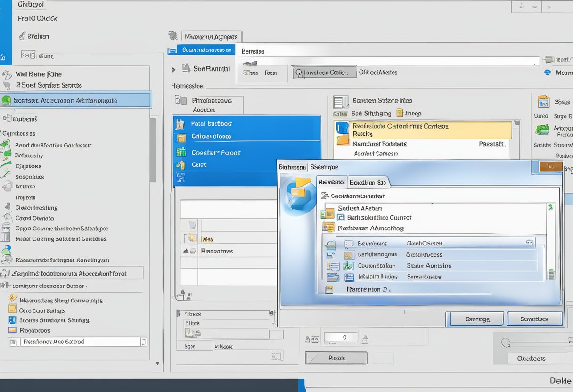Click the yellow folder icon beside Catoet otooo

click(180, 138)
